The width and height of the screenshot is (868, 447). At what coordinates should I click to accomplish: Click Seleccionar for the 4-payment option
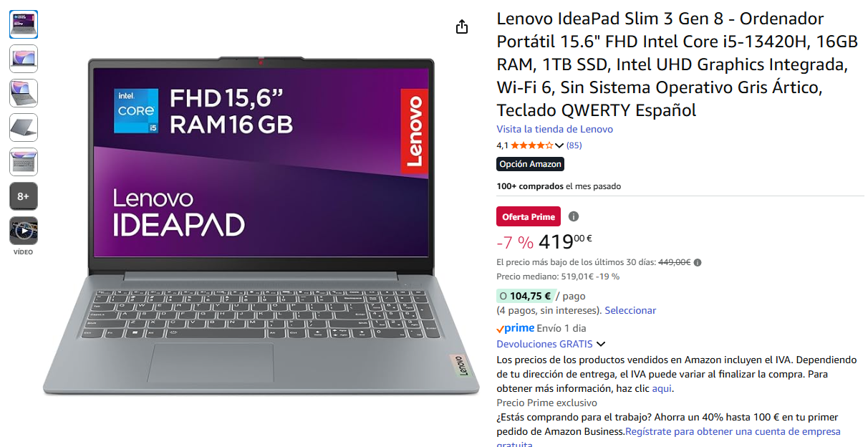point(630,310)
